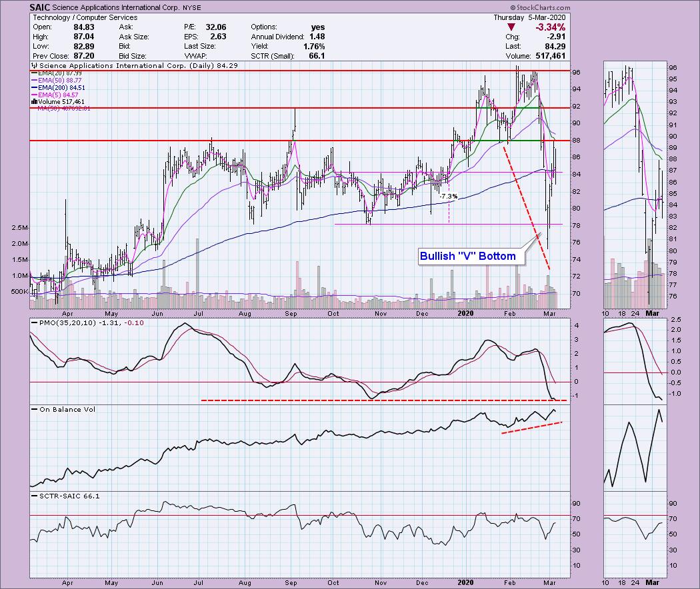Click the Options value 'yes'
The image size is (700, 589).
318,27
